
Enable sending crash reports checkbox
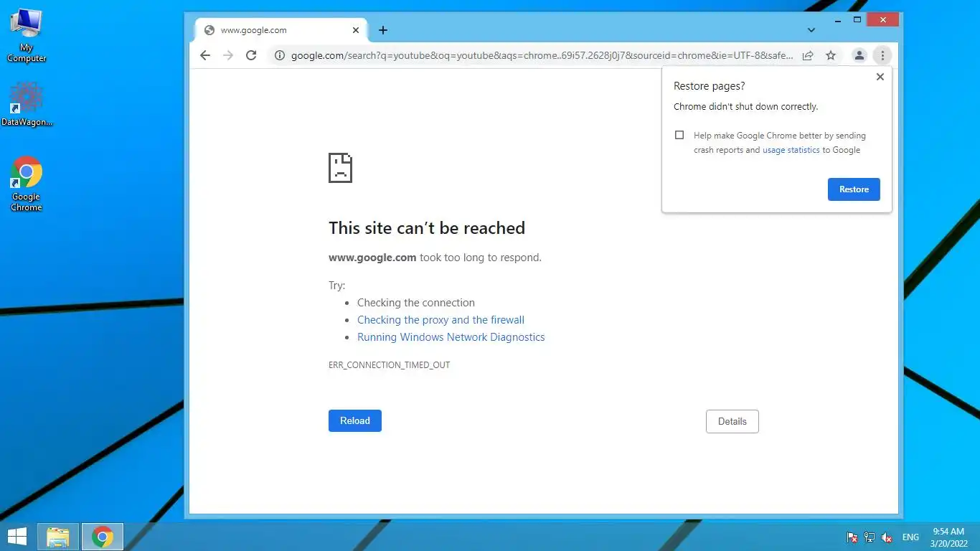(679, 135)
